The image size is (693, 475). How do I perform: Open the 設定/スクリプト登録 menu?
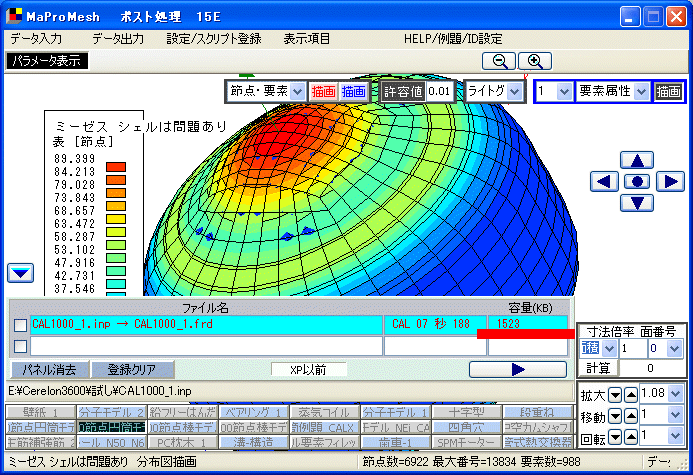214,39
